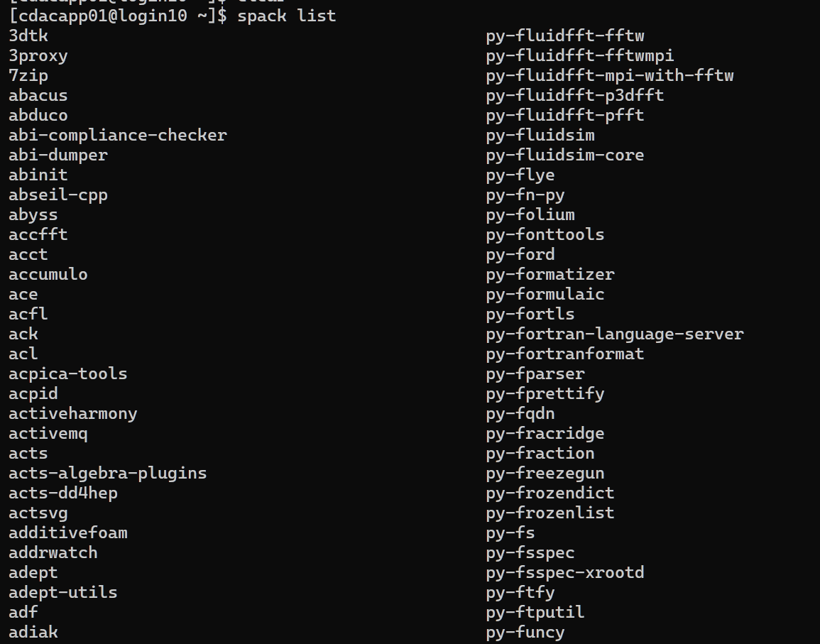Click the py-fsspec-xrootd entry
Viewport: 820px width, 644px height.
pyautogui.click(x=565, y=572)
